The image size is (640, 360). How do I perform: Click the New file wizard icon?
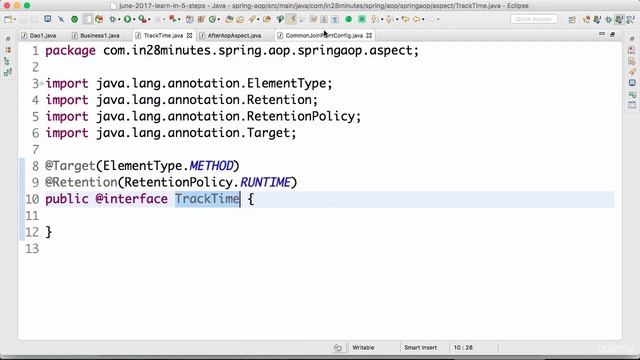tap(7, 19)
